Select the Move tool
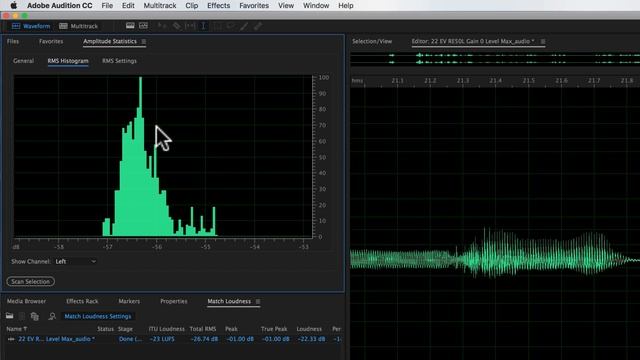This screenshot has height=360, width=640. tap(162, 26)
